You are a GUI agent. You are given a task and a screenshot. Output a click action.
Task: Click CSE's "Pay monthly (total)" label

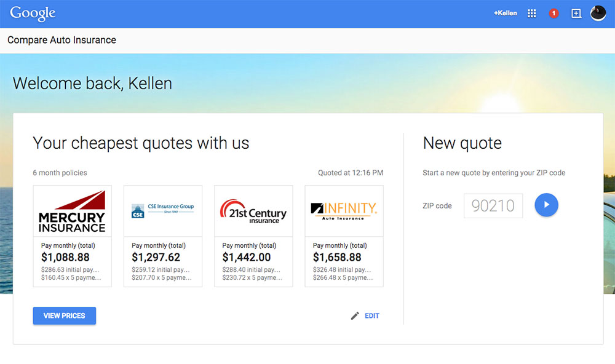pyautogui.click(x=159, y=245)
